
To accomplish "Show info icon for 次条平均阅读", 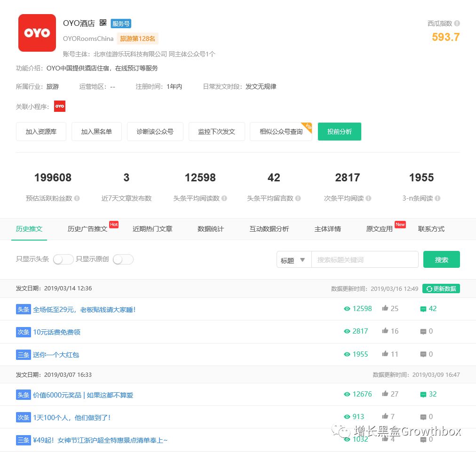I will tap(368, 198).
